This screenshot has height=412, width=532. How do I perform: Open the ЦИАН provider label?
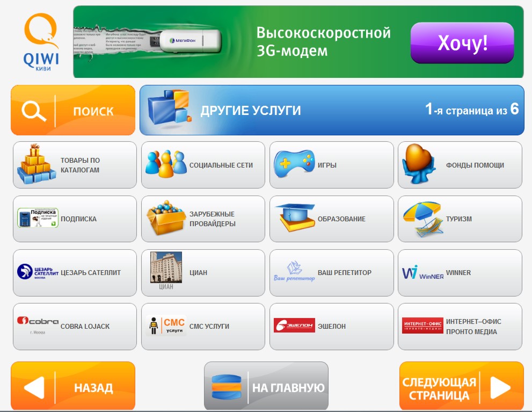pyautogui.click(x=198, y=272)
